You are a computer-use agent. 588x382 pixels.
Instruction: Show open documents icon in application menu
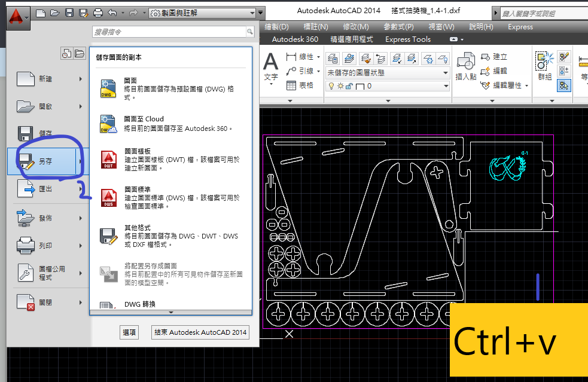pyautogui.click(x=80, y=54)
